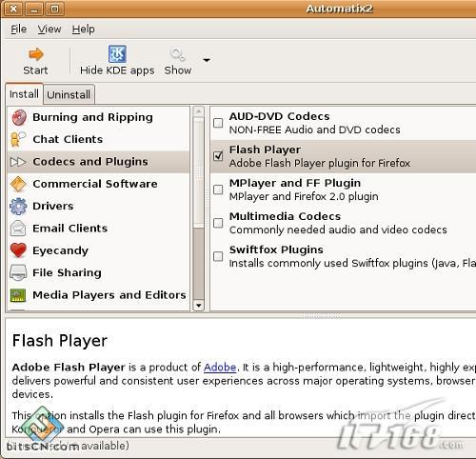Select the Burning and Ripping category
This screenshot has width=476, height=459.
pos(98,117)
